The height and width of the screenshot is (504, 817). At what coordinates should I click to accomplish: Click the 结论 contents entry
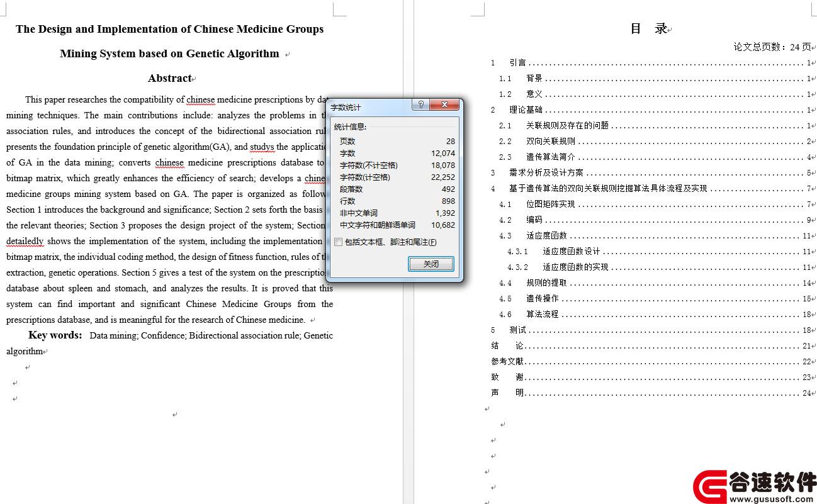click(x=651, y=346)
